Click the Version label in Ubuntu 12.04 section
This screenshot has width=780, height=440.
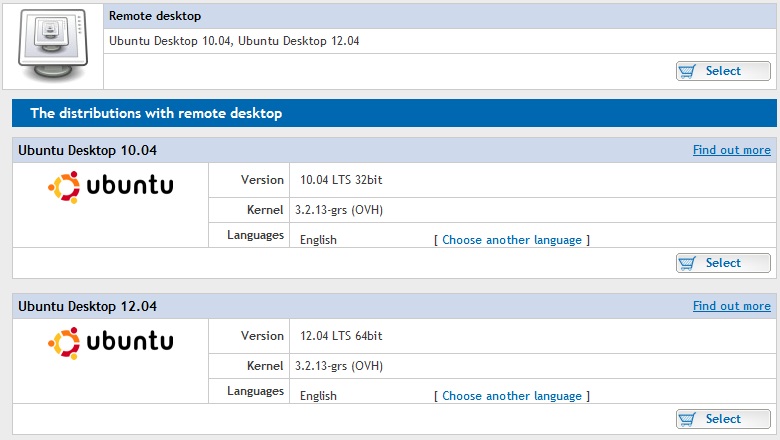coord(262,336)
